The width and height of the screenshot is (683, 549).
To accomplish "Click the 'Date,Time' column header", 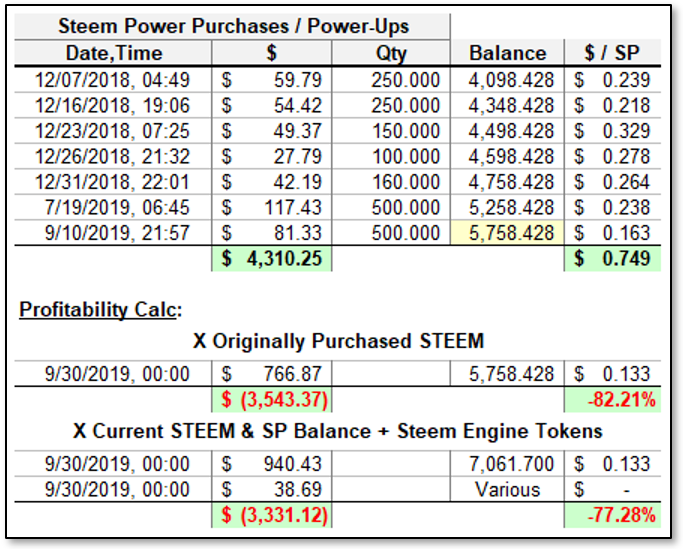I will click(x=113, y=53).
